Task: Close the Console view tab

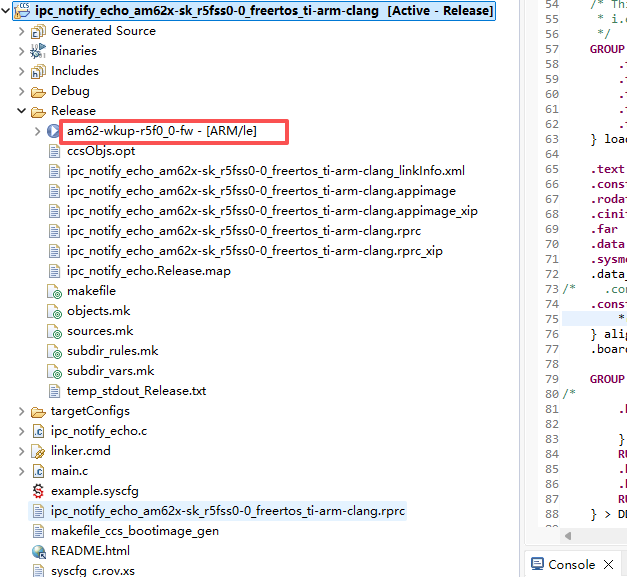Action: pyautogui.click(x=609, y=565)
